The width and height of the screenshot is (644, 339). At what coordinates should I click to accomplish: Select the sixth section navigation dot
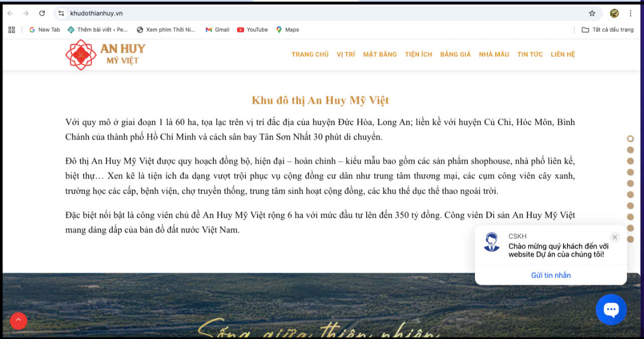[630, 195]
